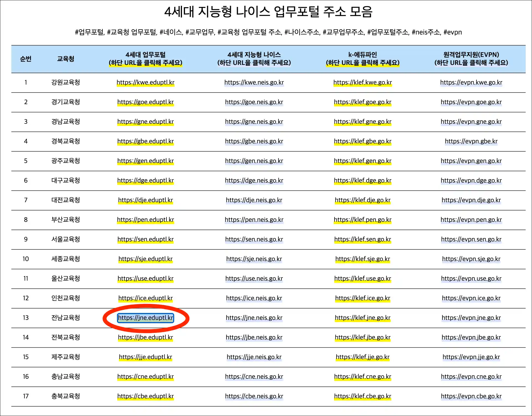Open the https://evpn.sje.go.kr link

tap(471, 259)
